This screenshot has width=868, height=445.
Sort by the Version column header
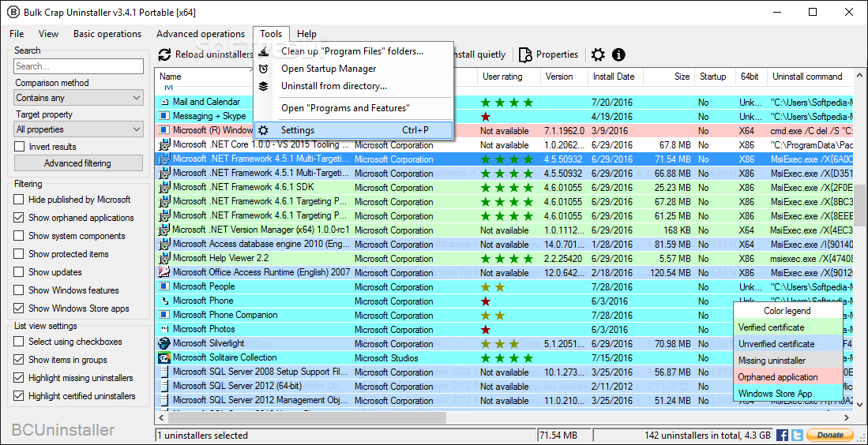564,77
